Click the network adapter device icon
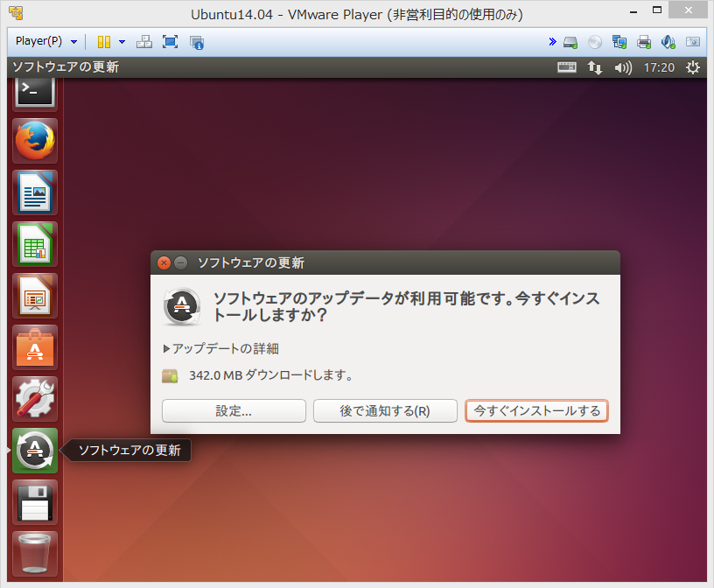714x588 pixels. pos(619,42)
